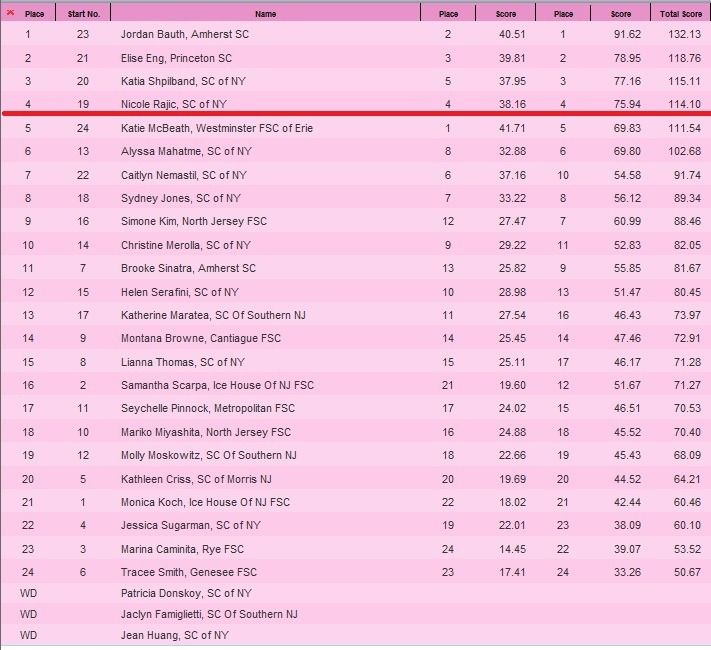Click total score 50.67

click(x=687, y=572)
